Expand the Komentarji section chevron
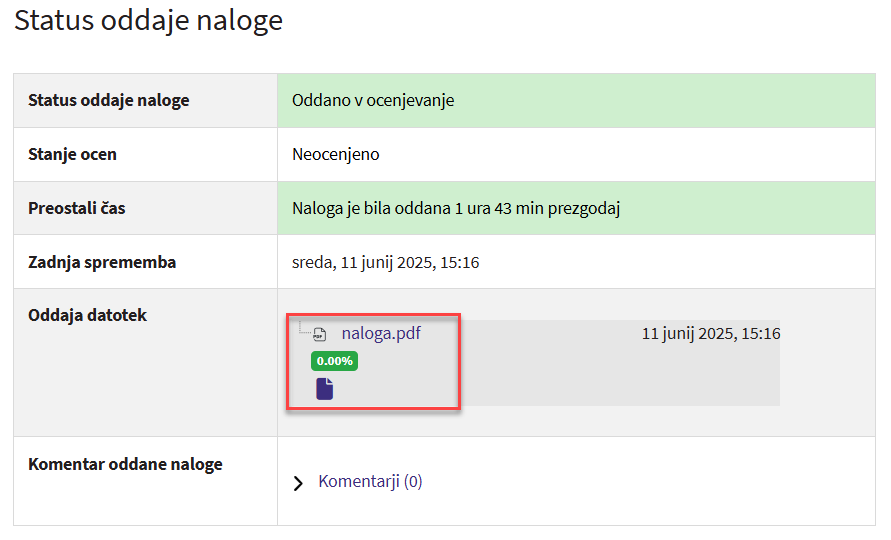This screenshot has width=891, height=540. point(298,483)
